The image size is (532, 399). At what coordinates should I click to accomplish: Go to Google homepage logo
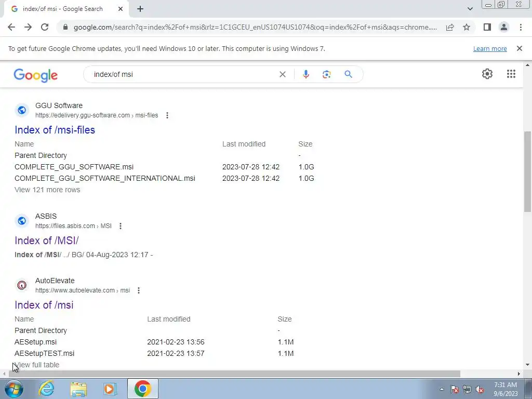click(x=36, y=75)
